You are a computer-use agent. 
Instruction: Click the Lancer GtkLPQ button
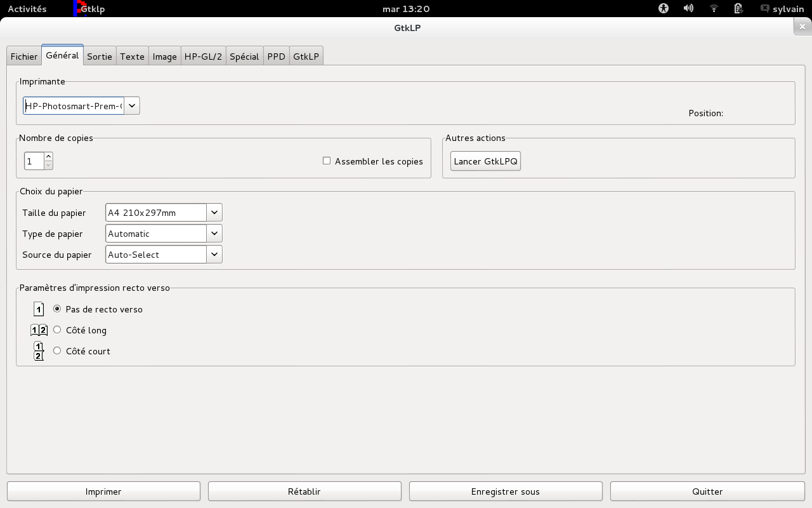point(485,161)
